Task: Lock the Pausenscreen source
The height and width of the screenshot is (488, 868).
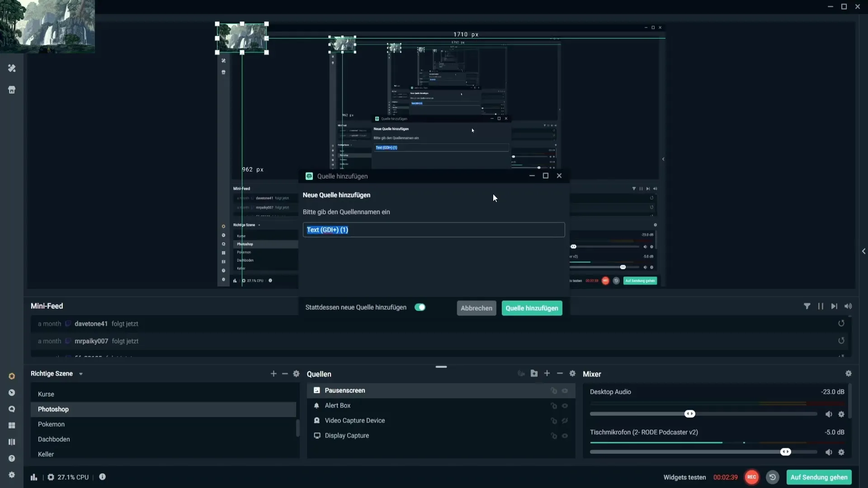Action: tap(553, 391)
